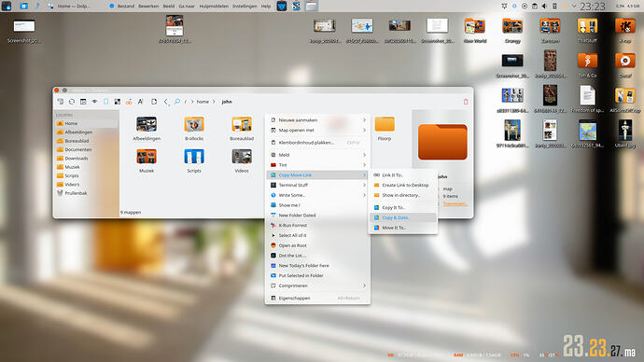Expand the Map openen met submenu
The height and width of the screenshot is (362, 644).
(x=317, y=130)
